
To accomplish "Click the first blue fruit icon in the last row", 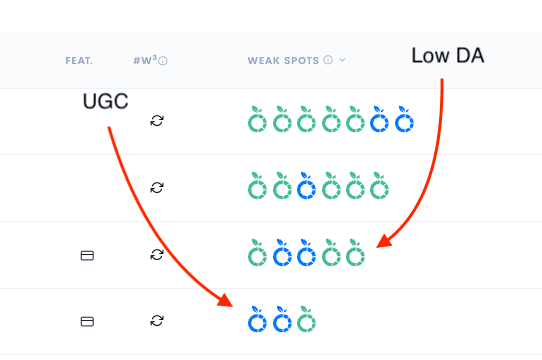I will 257,319.
